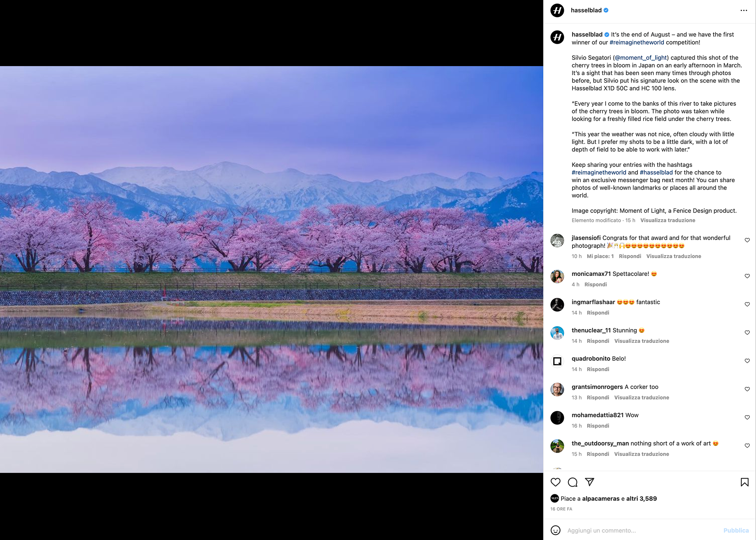The width and height of the screenshot is (756, 540).
Task: Like jlasensiofi's comment heart
Action: point(747,240)
